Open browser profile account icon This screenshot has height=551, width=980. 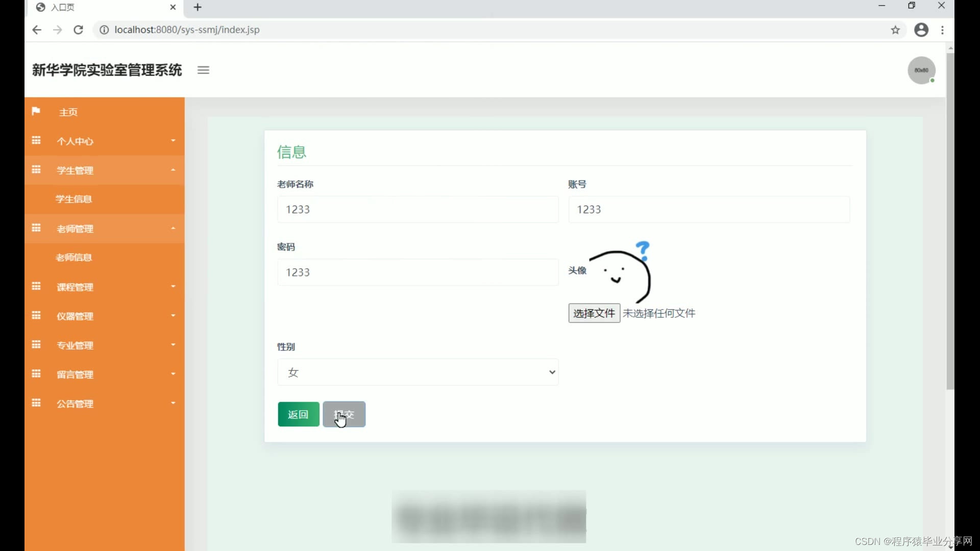921,30
